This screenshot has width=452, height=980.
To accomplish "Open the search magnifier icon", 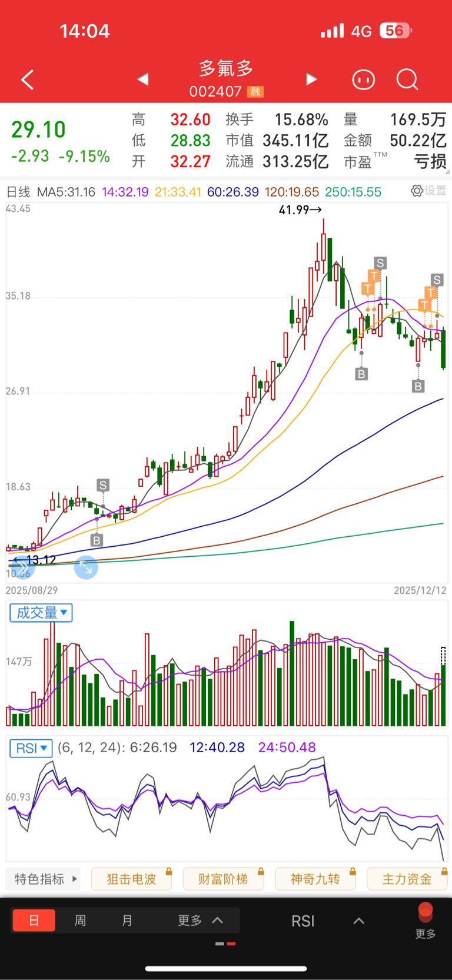I will 407,79.
